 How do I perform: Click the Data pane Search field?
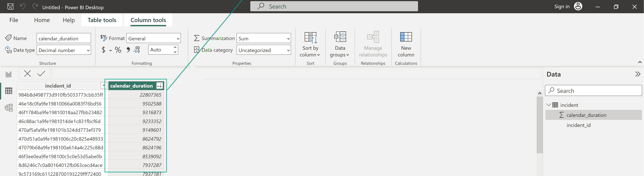[593, 91]
